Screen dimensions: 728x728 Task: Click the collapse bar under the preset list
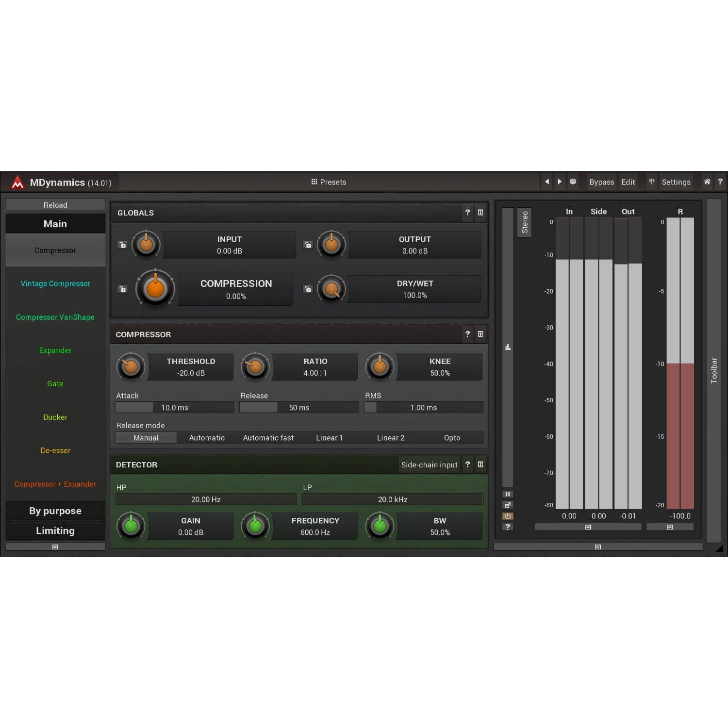pos(55,547)
